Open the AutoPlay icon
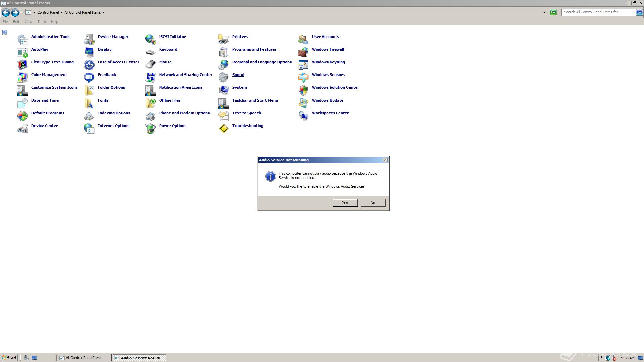This screenshot has height=362, width=644. pos(22,52)
